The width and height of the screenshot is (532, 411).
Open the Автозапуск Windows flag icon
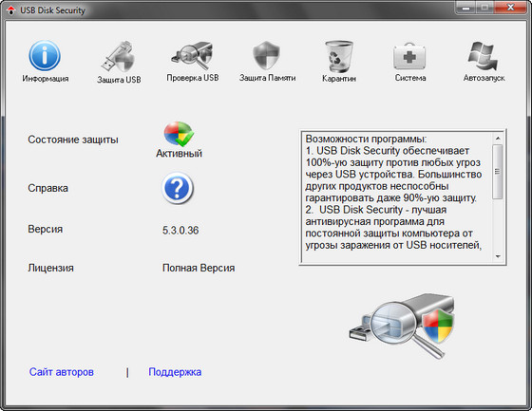coord(484,56)
